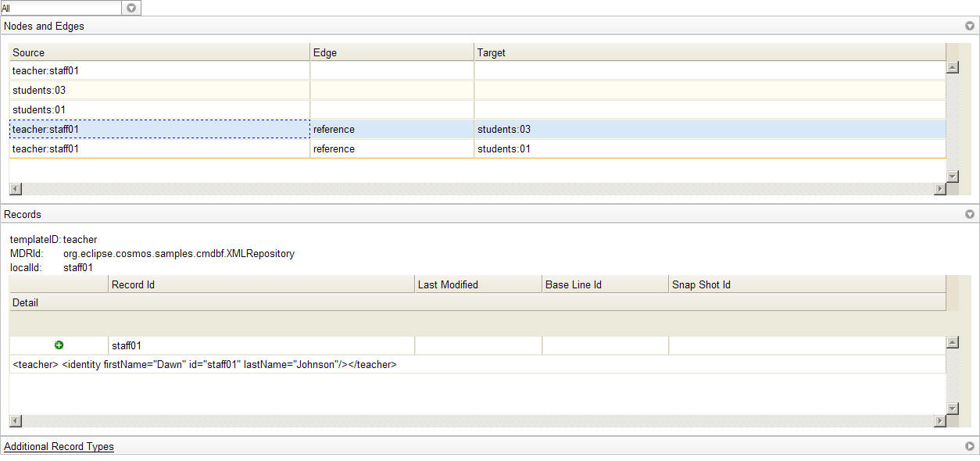Click the localId value "staff01"

click(78, 267)
